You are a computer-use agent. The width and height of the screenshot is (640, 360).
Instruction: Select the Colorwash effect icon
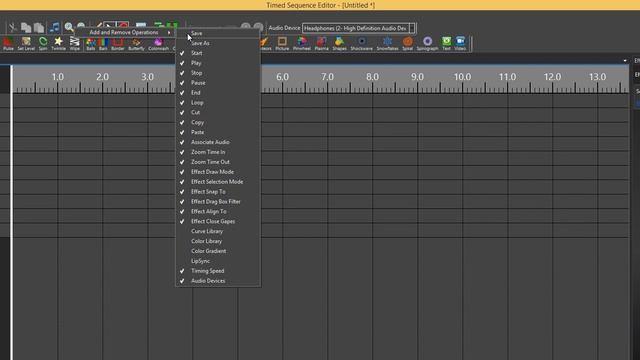(x=158, y=43)
